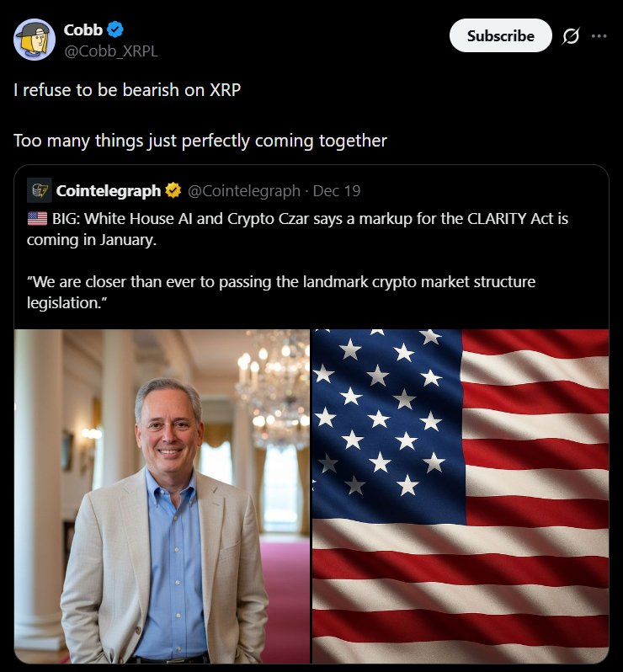Open the three-dot More menu
Viewport: 623px width, 672px height.
coord(599,36)
